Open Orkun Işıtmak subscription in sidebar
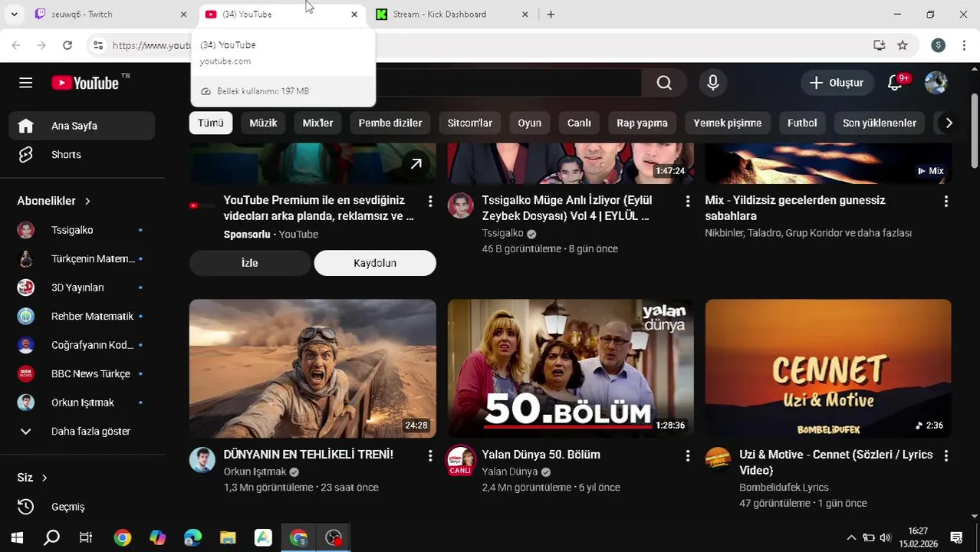 tap(82, 402)
